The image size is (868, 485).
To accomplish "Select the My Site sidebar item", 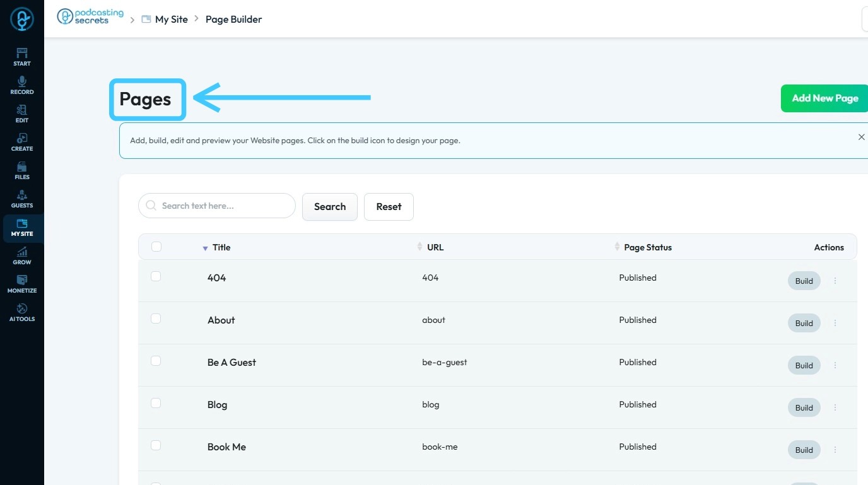I will click(22, 226).
